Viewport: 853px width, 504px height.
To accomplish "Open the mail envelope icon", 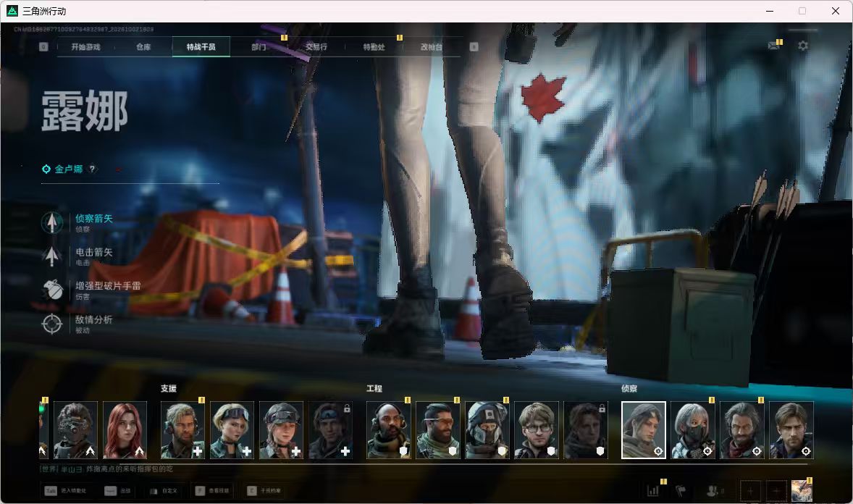I will point(773,46).
